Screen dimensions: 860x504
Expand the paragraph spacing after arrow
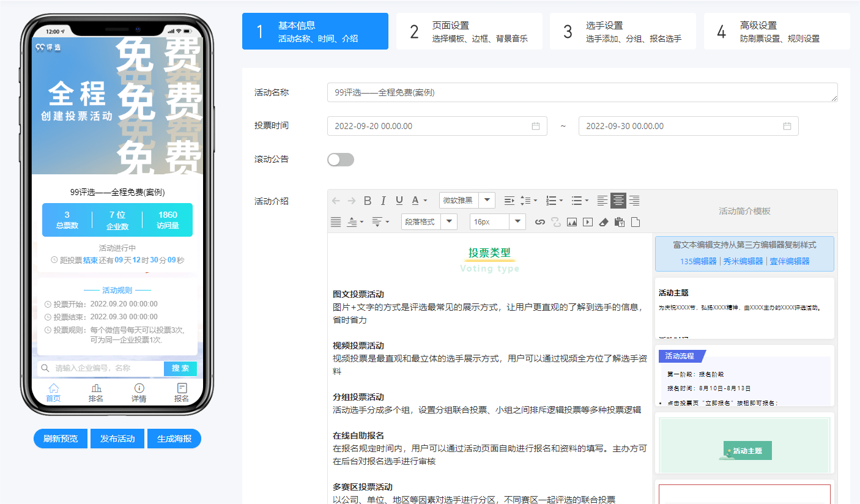pos(387,222)
